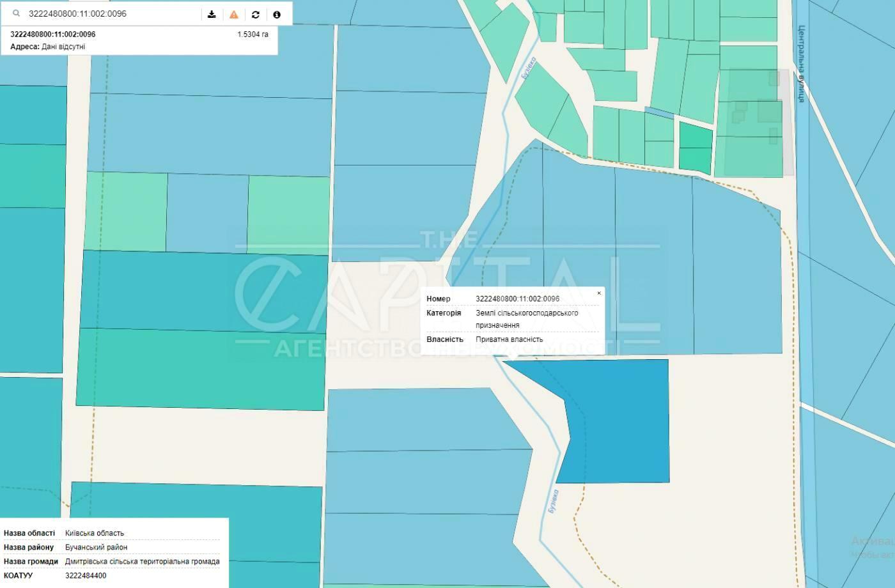Image resolution: width=895 pixels, height=588 pixels.
Task: Click the Бучанський район value
Action: [96, 547]
